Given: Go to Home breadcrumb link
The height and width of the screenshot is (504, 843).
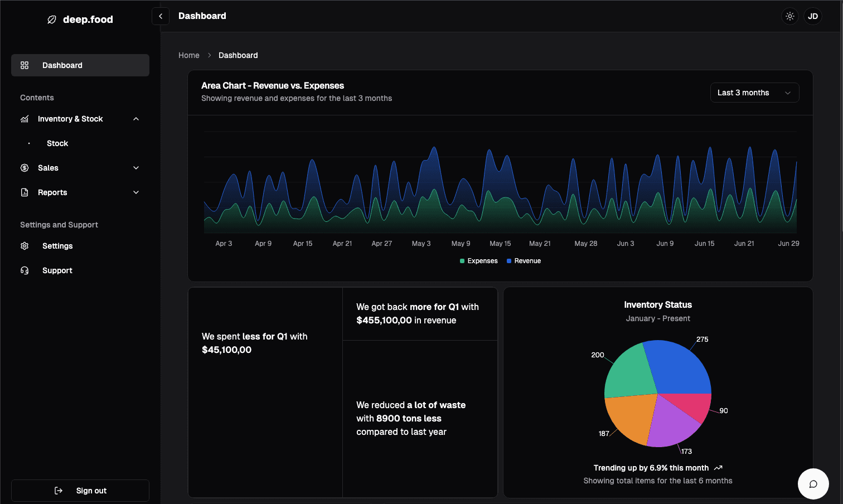Looking at the screenshot, I should pyautogui.click(x=189, y=55).
